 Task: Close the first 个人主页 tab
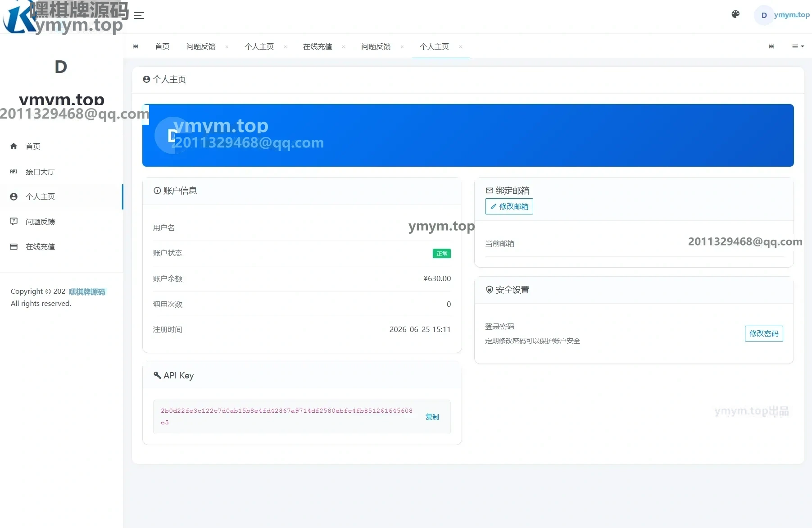[286, 46]
